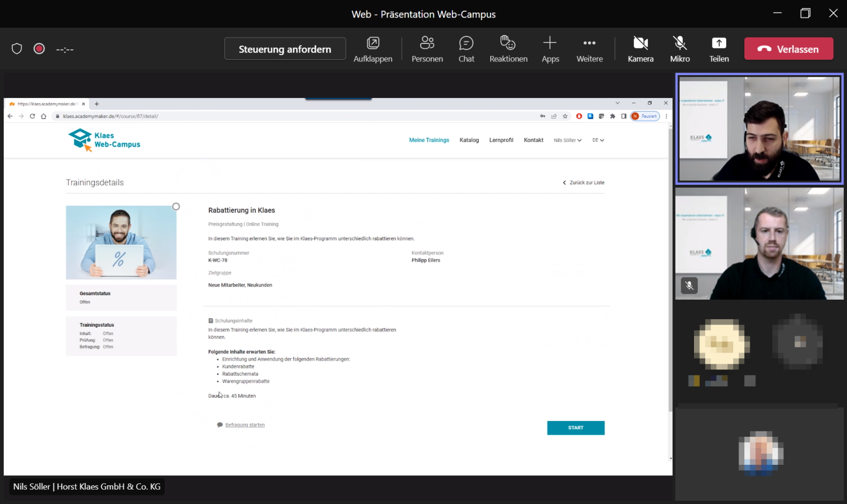Open the Lernprofil menu item

coord(501,140)
